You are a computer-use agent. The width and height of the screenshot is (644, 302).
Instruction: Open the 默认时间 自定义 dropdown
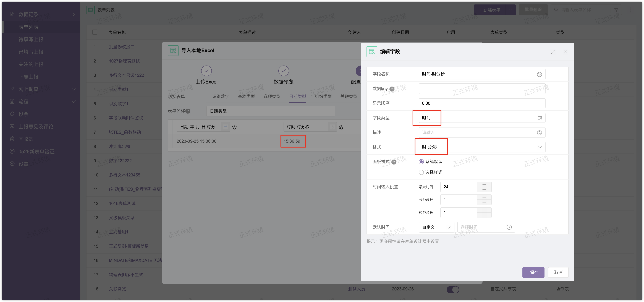(x=436, y=227)
